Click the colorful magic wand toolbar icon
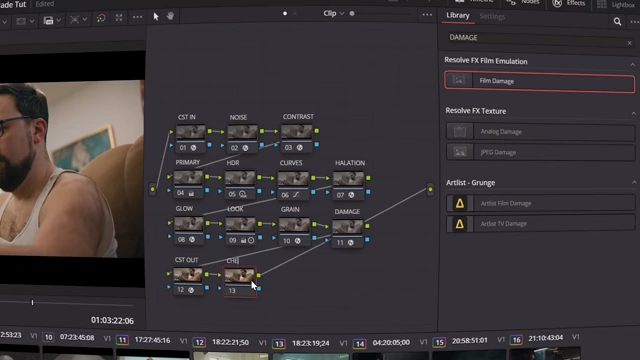Screen dimensions: 640x360 [x=101, y=18]
